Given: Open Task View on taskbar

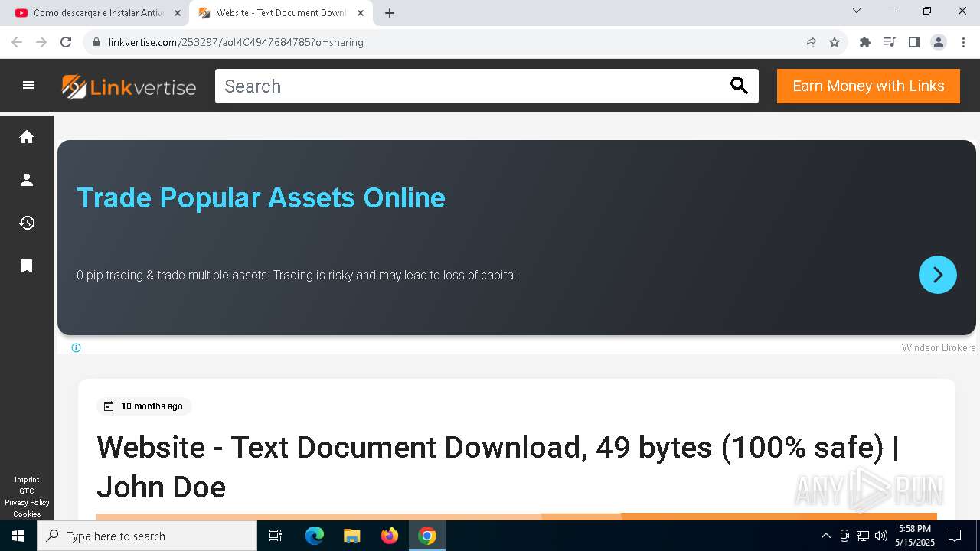Looking at the screenshot, I should coord(276,536).
